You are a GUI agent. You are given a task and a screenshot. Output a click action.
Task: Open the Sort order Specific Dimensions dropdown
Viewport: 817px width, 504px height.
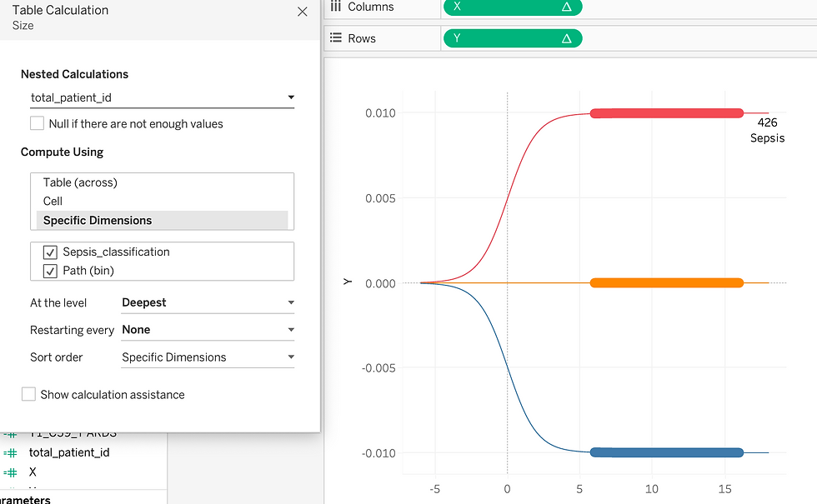point(208,357)
